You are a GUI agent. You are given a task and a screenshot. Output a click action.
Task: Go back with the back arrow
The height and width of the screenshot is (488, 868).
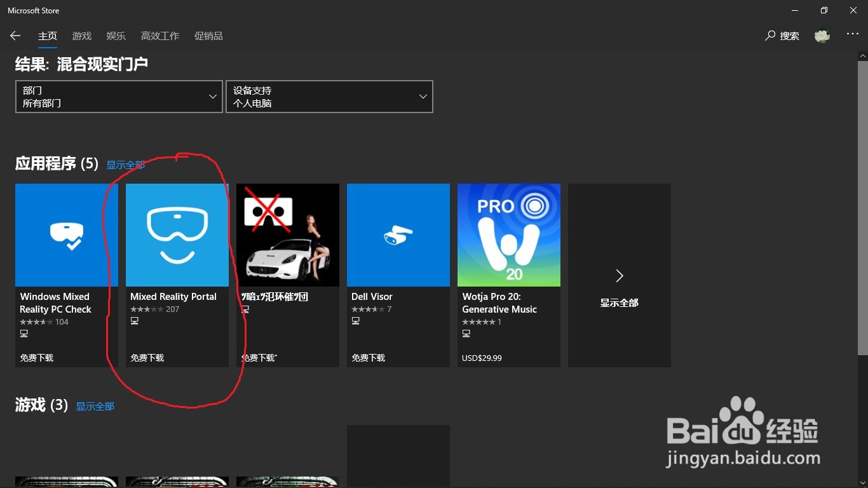click(15, 36)
